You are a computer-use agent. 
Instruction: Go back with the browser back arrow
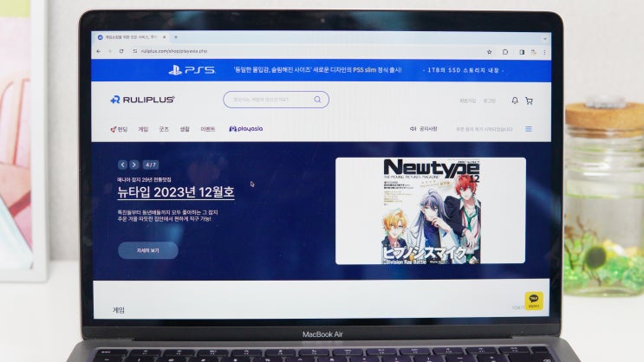[x=98, y=51]
